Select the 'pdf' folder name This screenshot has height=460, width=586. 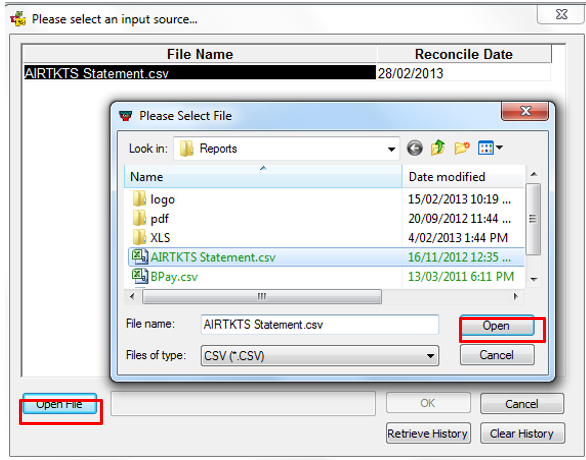tap(160, 219)
